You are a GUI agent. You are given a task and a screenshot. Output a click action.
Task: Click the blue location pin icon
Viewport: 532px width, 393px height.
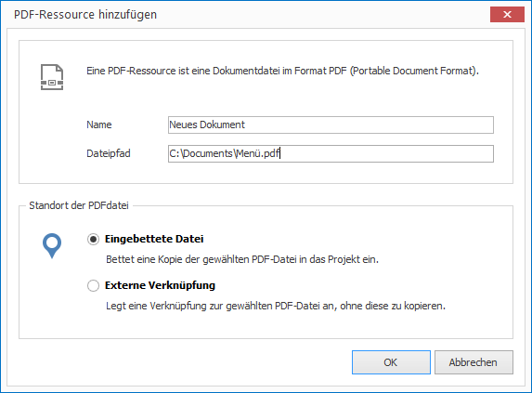tap(52, 245)
